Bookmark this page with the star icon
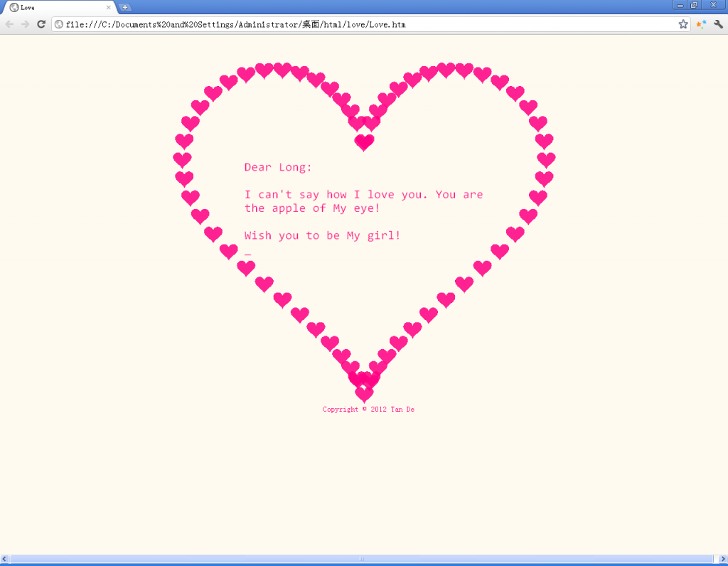728x566 pixels. pos(683,24)
